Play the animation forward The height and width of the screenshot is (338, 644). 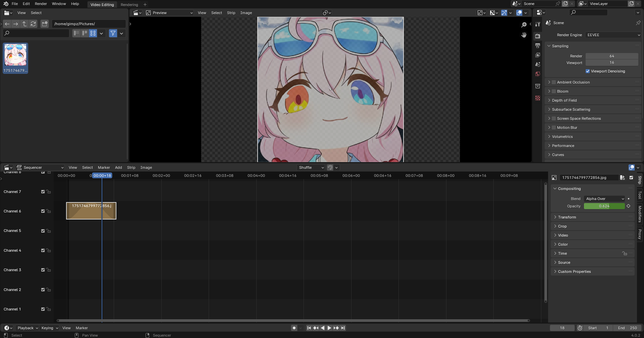tap(329, 328)
